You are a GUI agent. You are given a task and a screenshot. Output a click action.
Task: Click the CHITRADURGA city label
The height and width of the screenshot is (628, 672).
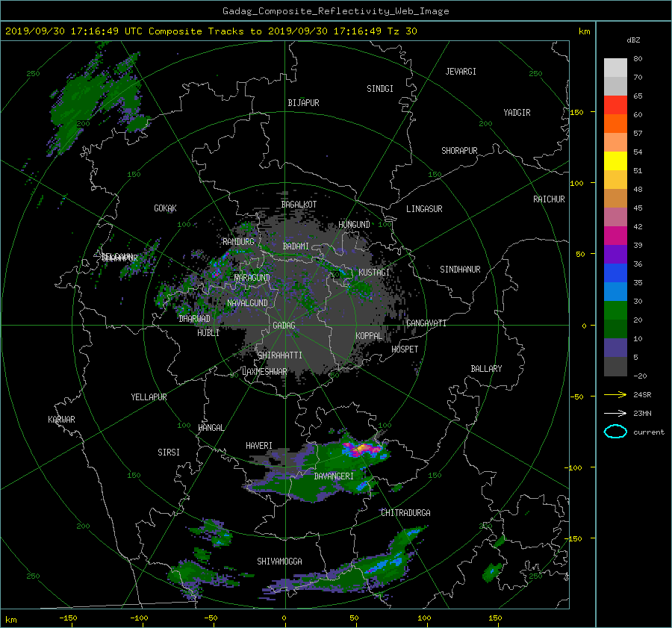click(406, 513)
